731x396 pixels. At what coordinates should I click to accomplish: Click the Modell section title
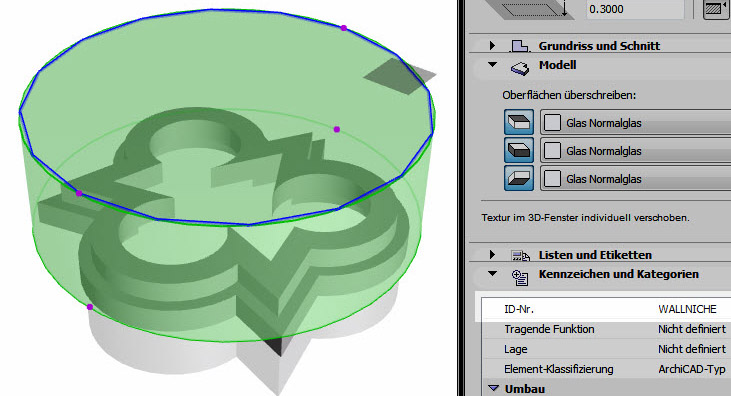(x=558, y=65)
